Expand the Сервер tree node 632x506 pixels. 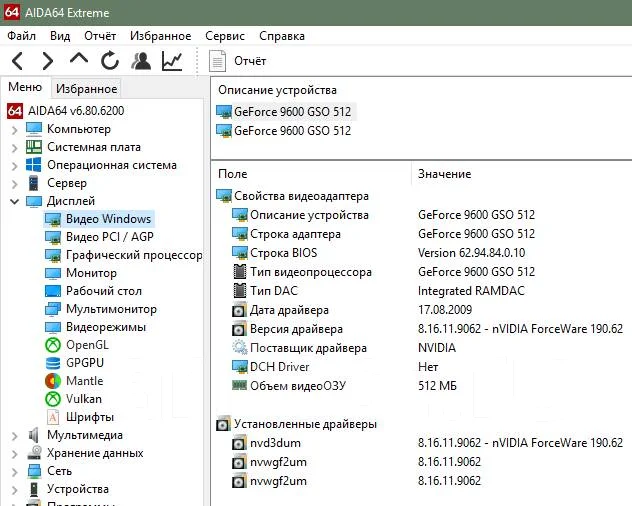(x=15, y=184)
